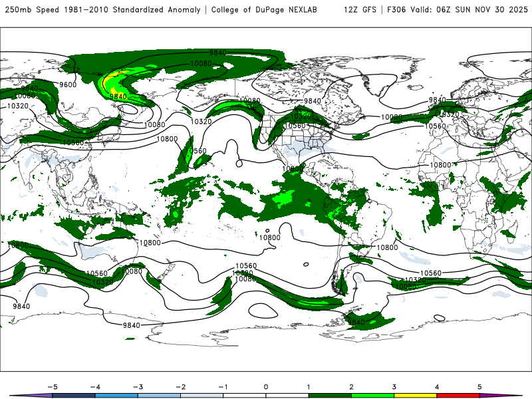This screenshot has height=399, width=532.
Task: Click the "9840" contour label near the Antarctic Peninsula
Action: click(x=356, y=322)
